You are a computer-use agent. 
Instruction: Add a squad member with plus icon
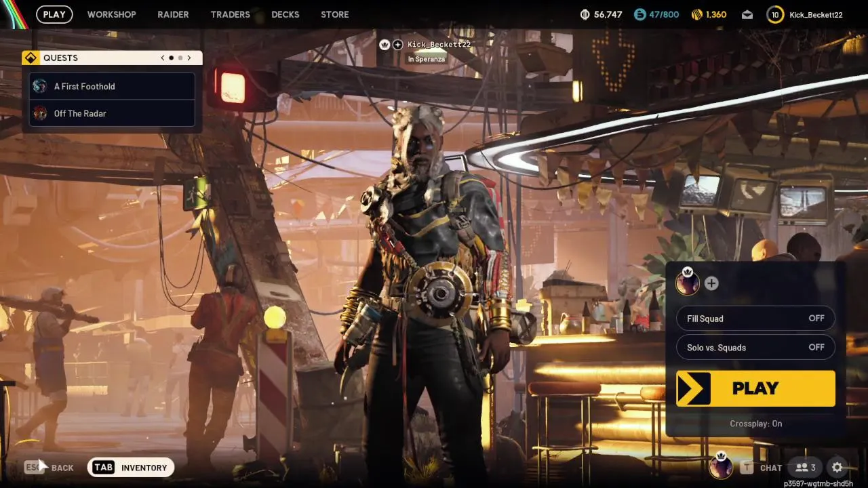(x=711, y=283)
